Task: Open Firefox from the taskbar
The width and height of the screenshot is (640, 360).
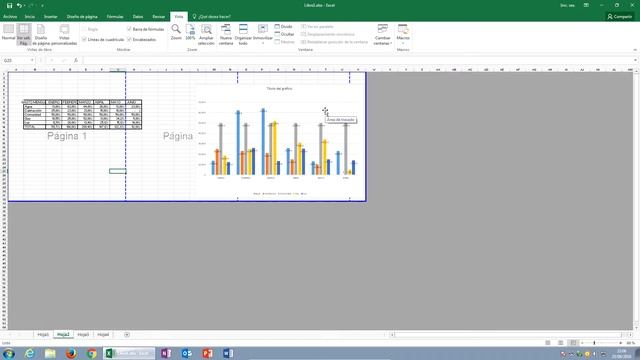Action: [71, 353]
